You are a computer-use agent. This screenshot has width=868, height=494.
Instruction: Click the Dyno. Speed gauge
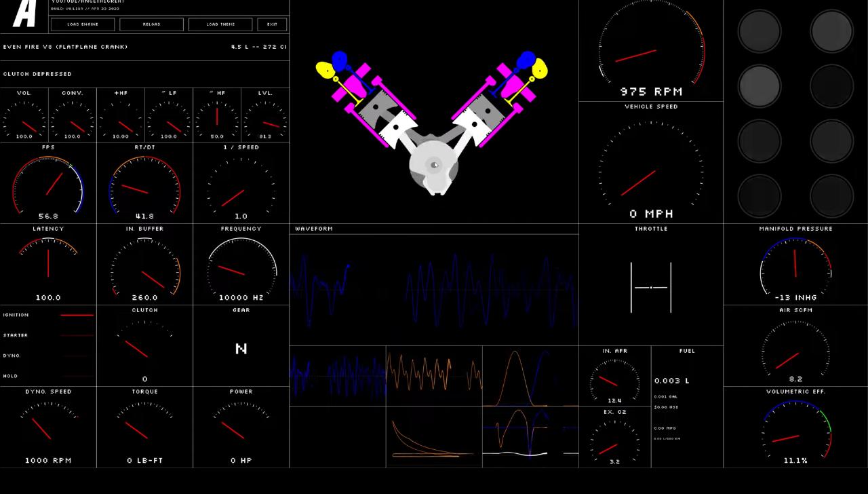(48, 427)
